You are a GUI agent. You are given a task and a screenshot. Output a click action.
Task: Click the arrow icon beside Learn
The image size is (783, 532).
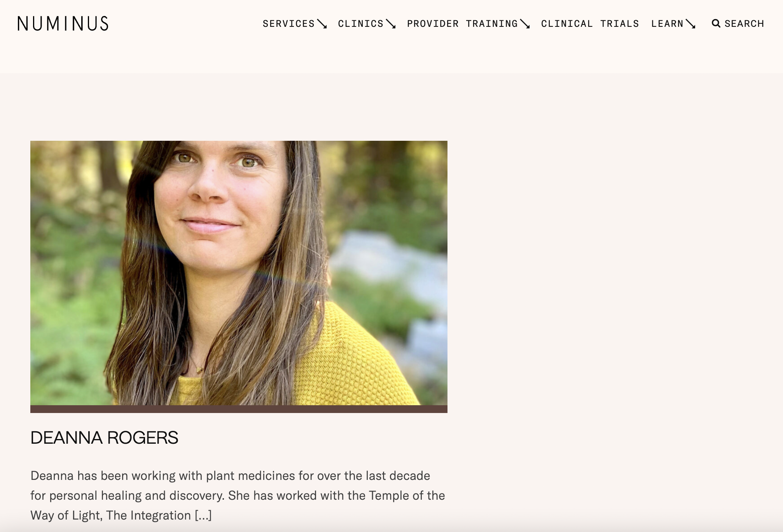tap(691, 24)
